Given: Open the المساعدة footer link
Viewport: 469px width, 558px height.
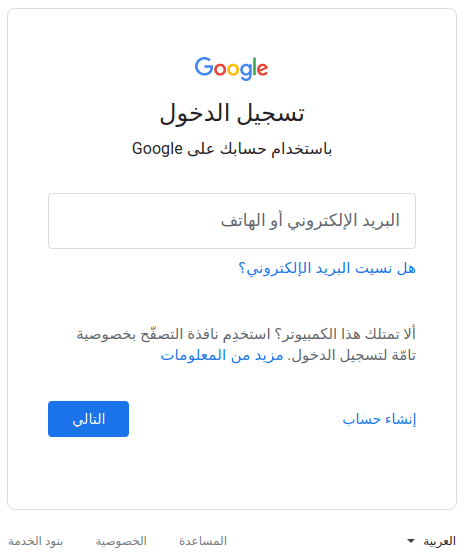Looking at the screenshot, I should (203, 541).
